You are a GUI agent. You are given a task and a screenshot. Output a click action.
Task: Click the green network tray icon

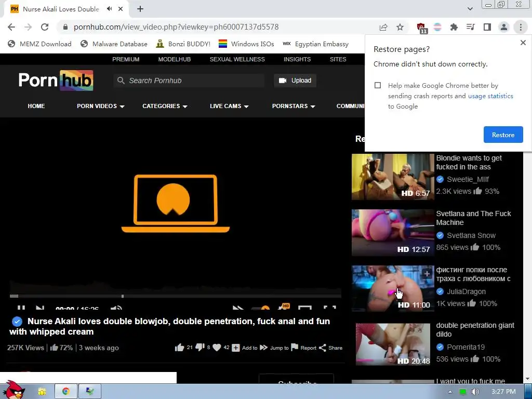coord(462,392)
